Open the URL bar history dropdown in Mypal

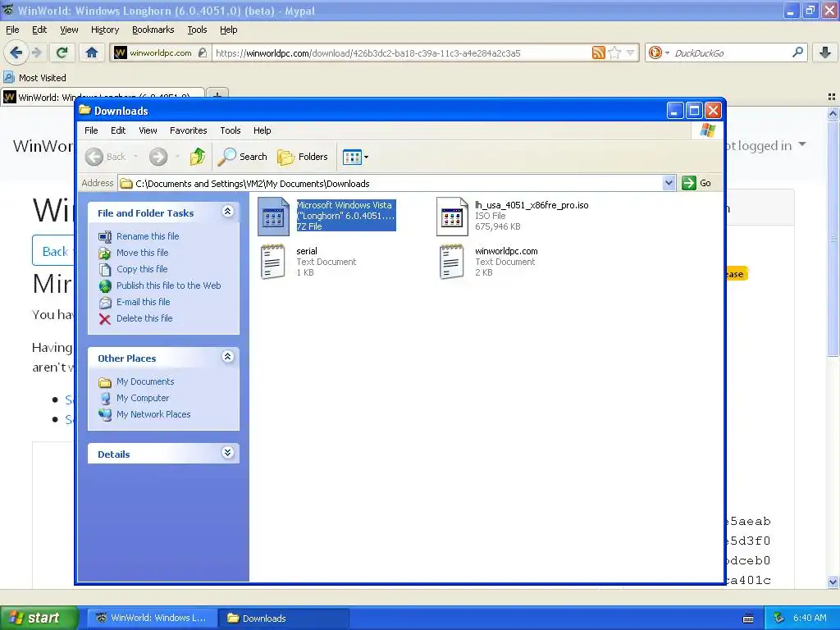click(x=631, y=52)
